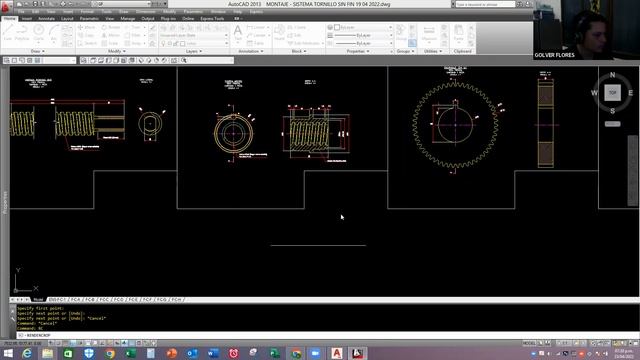Expand the Modify panel

point(117,51)
